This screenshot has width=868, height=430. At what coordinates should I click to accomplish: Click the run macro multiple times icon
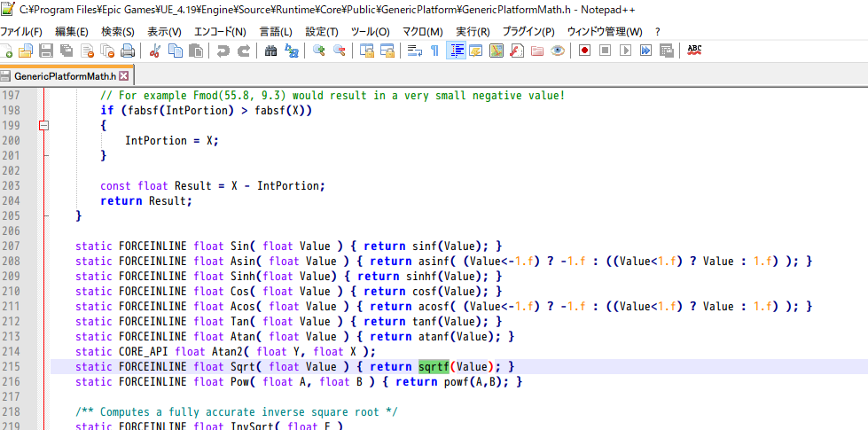click(646, 51)
